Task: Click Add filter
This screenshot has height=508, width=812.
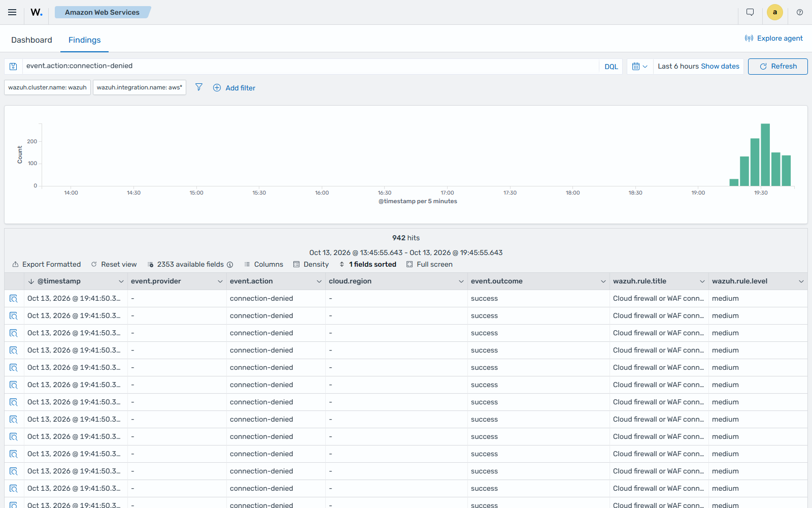Action: point(234,88)
